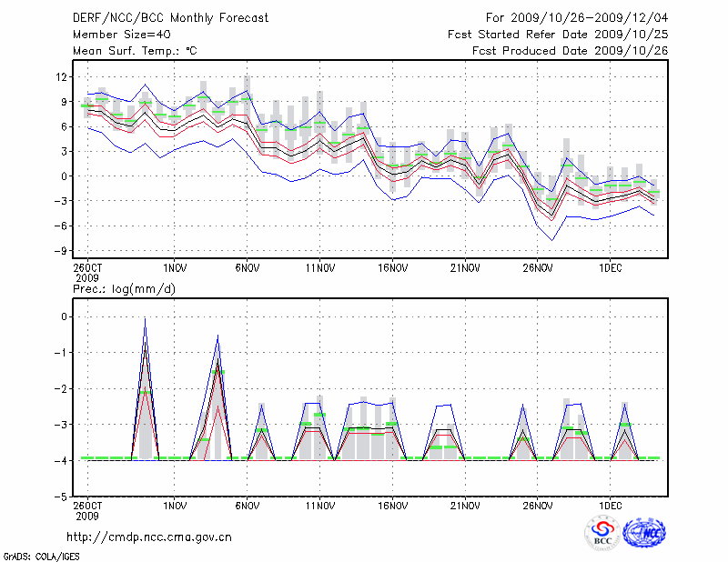Click the blue NCC globe logo
Viewport: 728px width, 562px height.
[x=643, y=533]
